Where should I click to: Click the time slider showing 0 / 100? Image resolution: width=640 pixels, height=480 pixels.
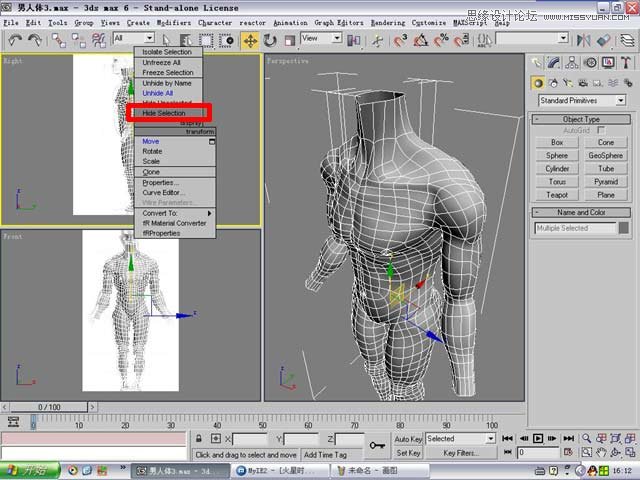(x=49, y=407)
